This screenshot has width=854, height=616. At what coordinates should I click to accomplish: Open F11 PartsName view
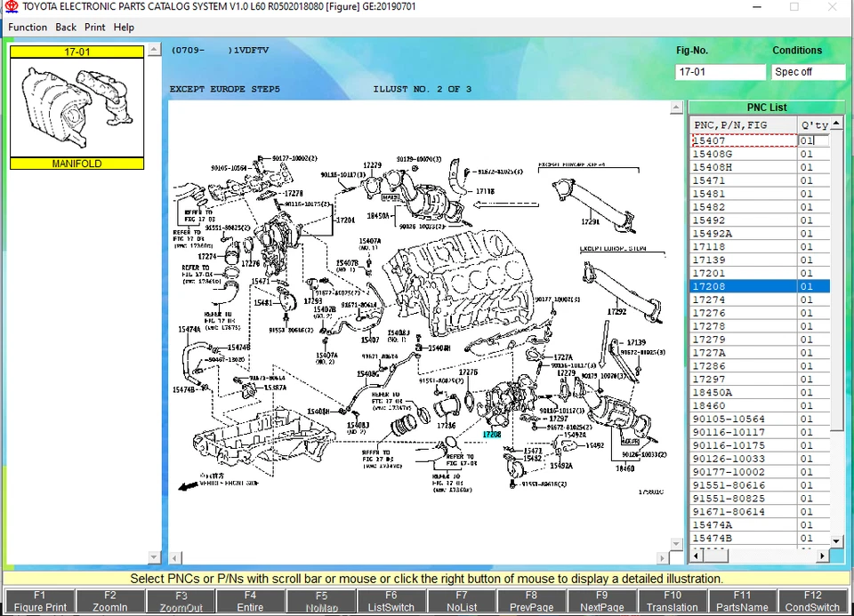click(742, 602)
